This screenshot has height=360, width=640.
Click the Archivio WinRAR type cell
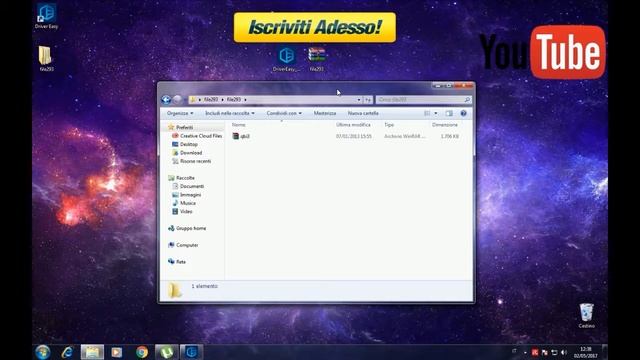pyautogui.click(x=404, y=136)
